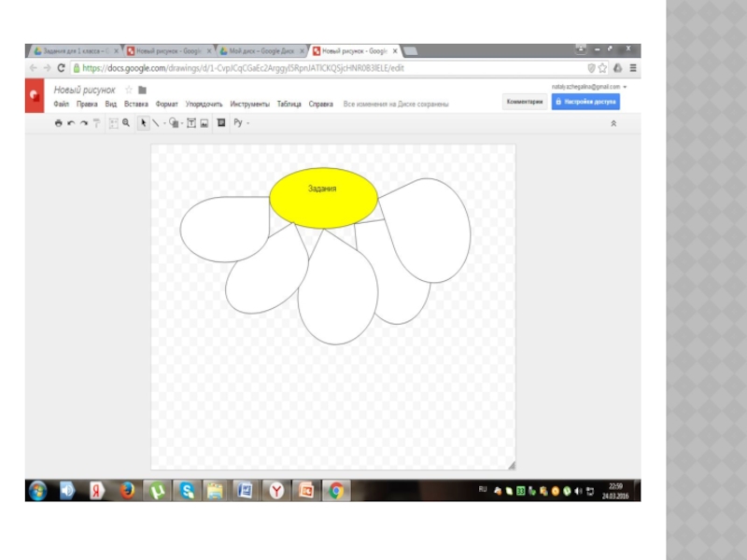This screenshot has width=747, height=560.
Task: Collapse the toolbar with double chevron
Action: [x=613, y=123]
